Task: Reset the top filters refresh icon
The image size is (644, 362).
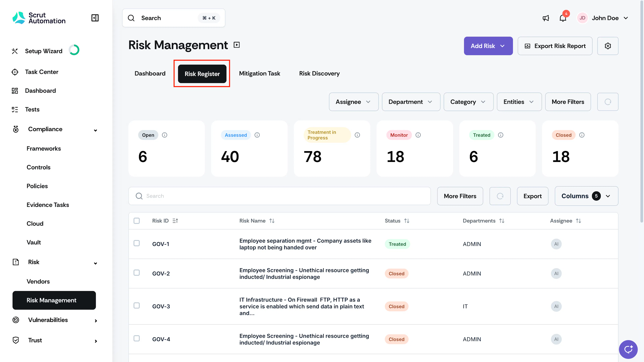Action: tap(608, 102)
